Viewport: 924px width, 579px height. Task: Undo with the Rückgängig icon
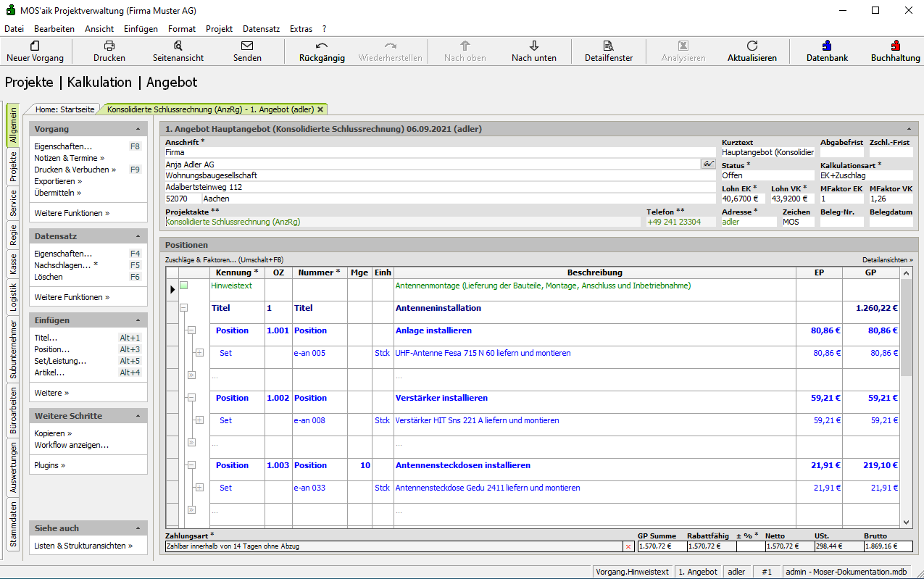[x=322, y=46]
